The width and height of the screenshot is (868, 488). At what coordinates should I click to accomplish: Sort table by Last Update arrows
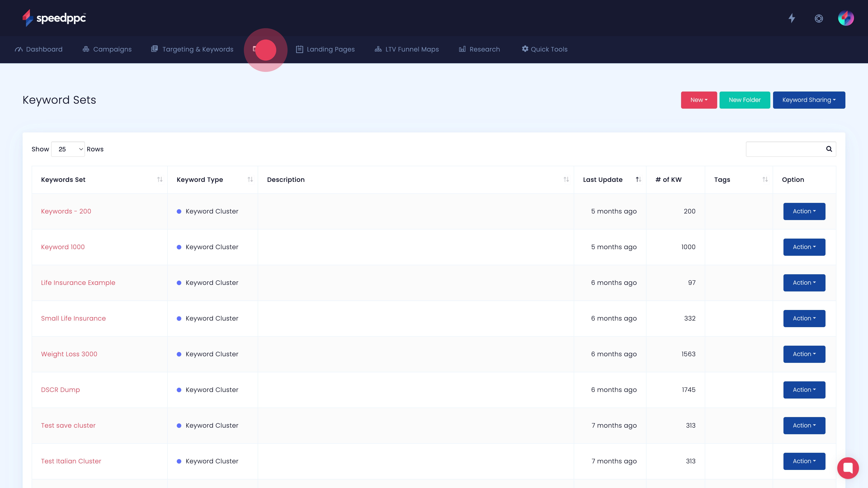point(638,180)
